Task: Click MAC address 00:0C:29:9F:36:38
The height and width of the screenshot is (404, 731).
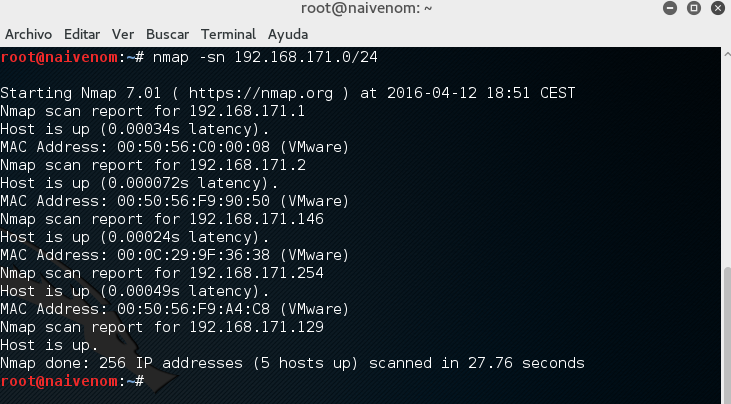Action: coord(193,255)
